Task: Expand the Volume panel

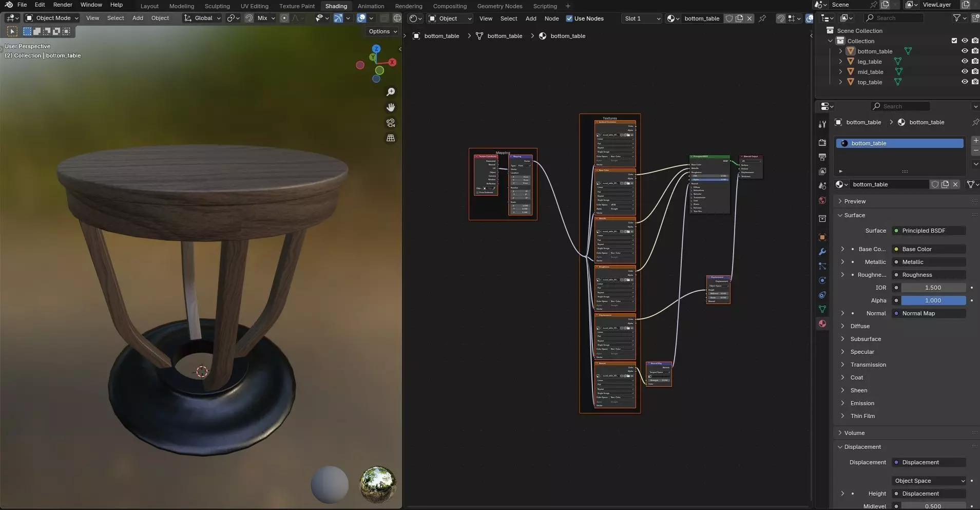Action: pyautogui.click(x=854, y=433)
